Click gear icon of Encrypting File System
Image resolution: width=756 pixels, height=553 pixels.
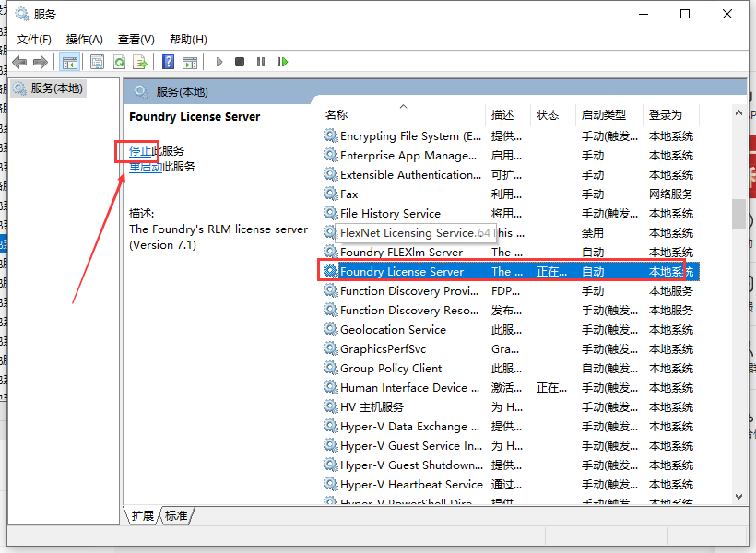(x=330, y=135)
